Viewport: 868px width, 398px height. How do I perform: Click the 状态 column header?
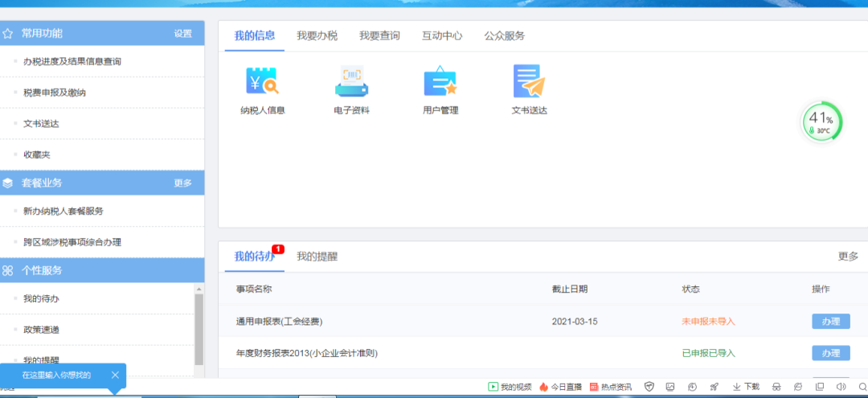coord(691,289)
